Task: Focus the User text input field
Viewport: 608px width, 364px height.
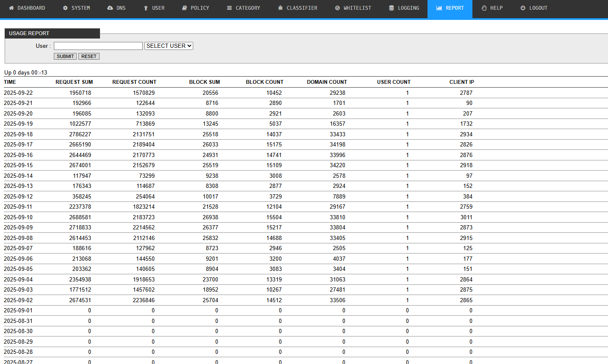Action: pos(98,46)
